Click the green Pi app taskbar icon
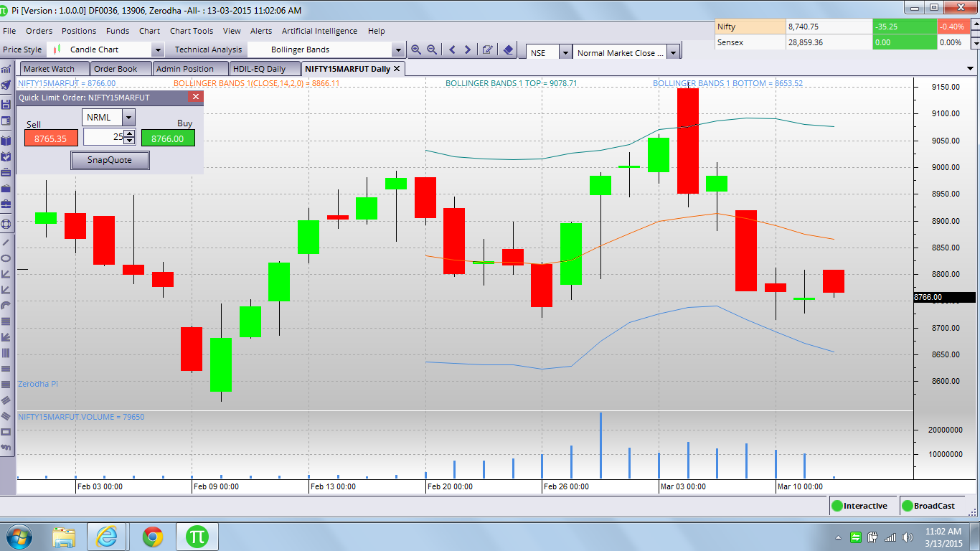The image size is (980, 551). click(197, 537)
